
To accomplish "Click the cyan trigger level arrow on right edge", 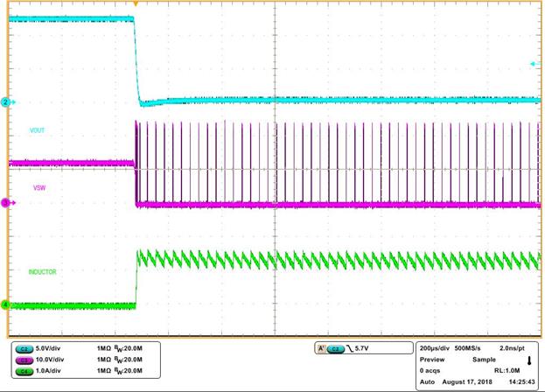I will click(x=535, y=64).
